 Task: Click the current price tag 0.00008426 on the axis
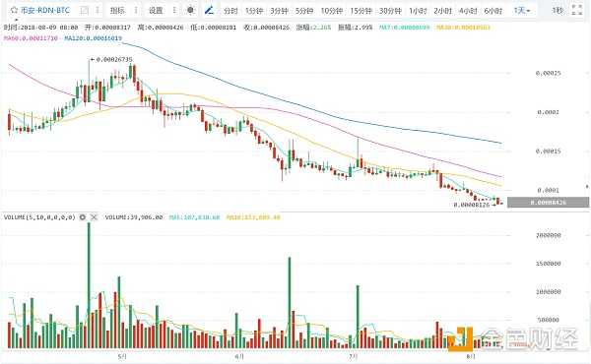[548, 203]
